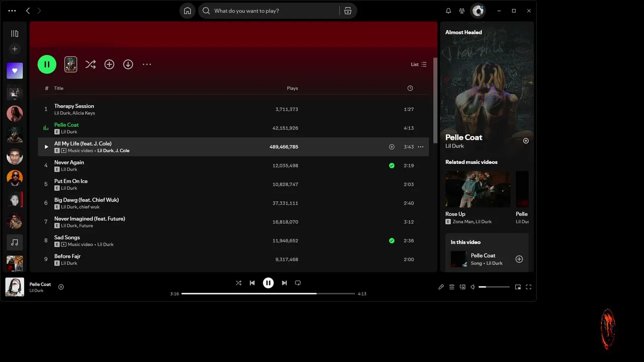Show the Friend Activity panel

pyautogui.click(x=462, y=11)
